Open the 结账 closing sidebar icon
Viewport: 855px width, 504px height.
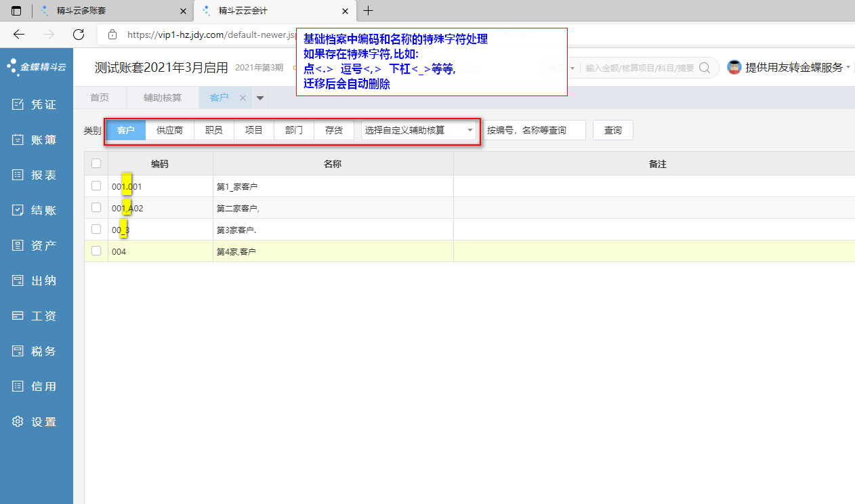[18, 210]
